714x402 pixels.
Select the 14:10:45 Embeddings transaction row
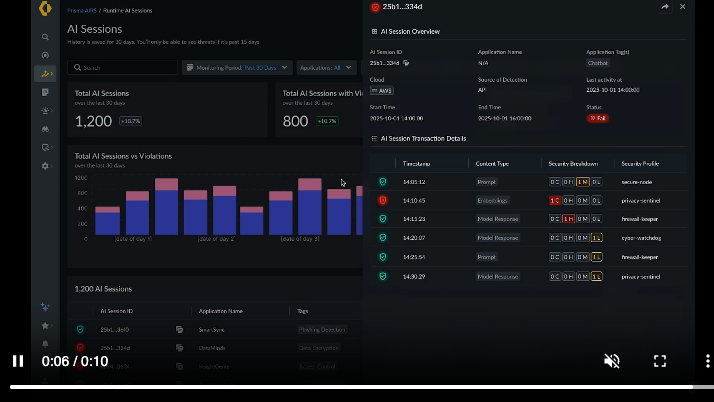[x=528, y=200]
